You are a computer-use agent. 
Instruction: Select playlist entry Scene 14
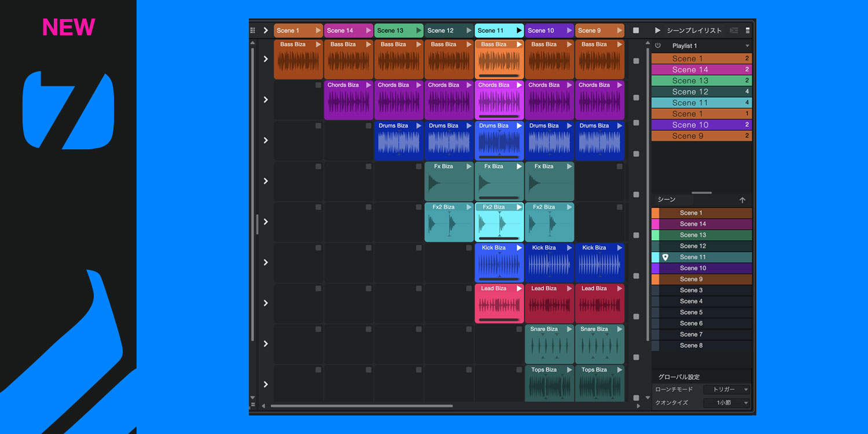[x=701, y=69]
